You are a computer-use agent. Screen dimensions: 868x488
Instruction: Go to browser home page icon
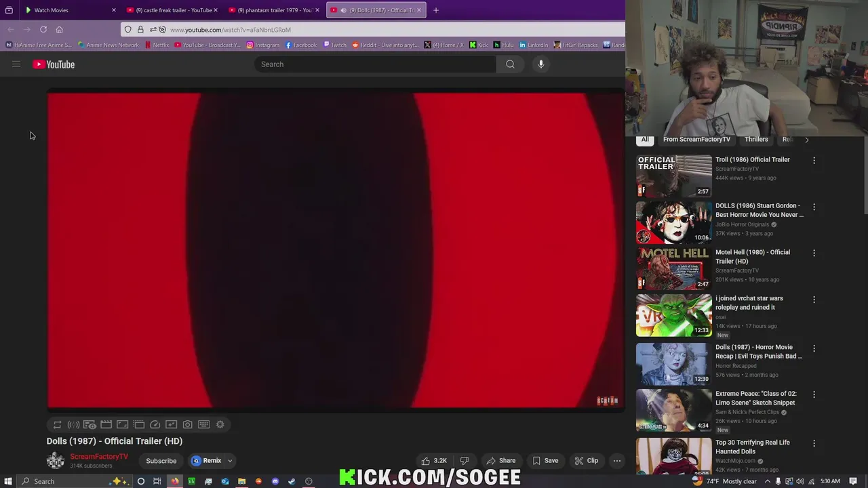tap(59, 30)
